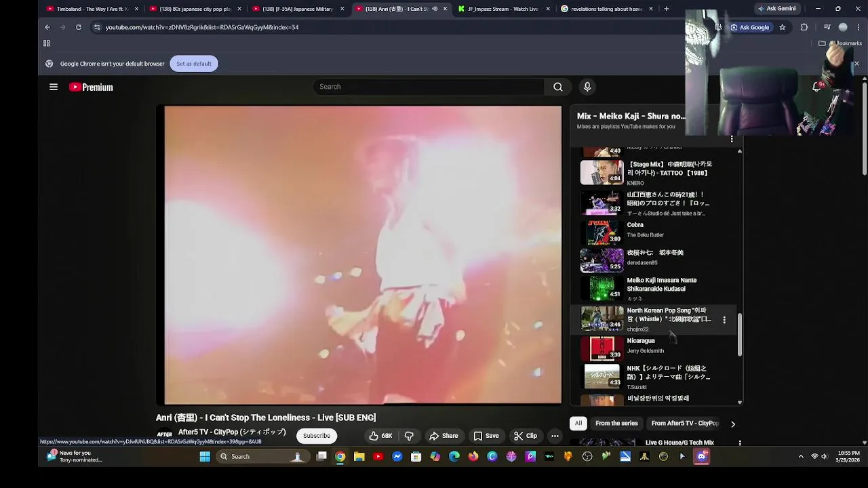
Task: Open options for Live G House/G Tech Mix
Action: pos(740,443)
